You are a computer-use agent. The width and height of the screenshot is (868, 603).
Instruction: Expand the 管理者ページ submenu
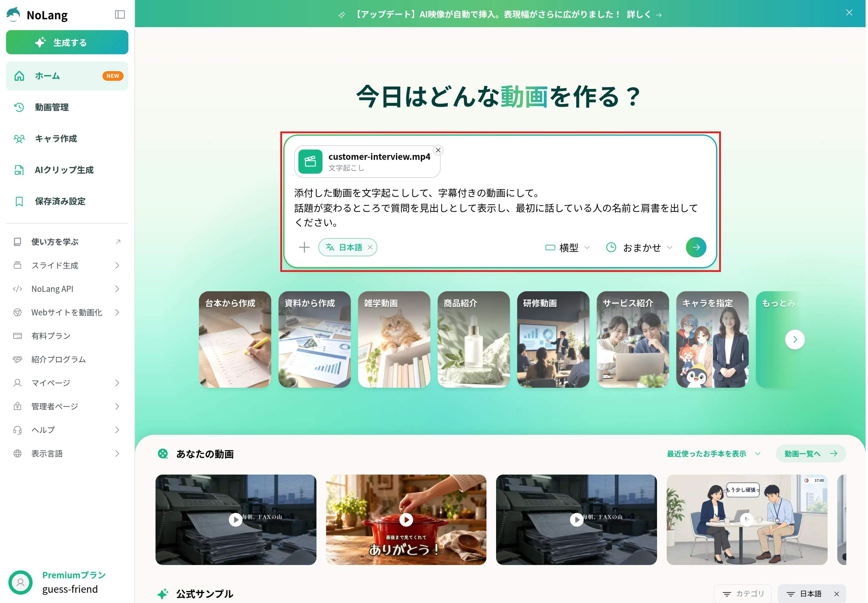[x=67, y=406]
